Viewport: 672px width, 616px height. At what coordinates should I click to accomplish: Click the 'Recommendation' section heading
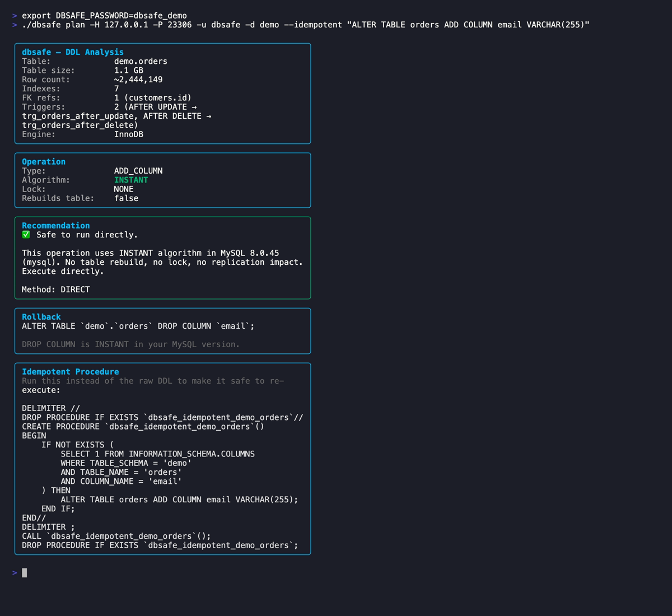pyautogui.click(x=55, y=226)
